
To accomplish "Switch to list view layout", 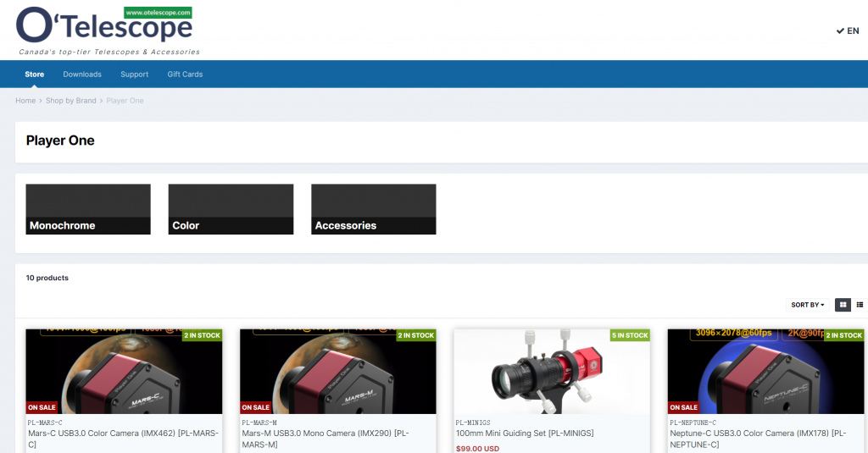I will [x=860, y=305].
